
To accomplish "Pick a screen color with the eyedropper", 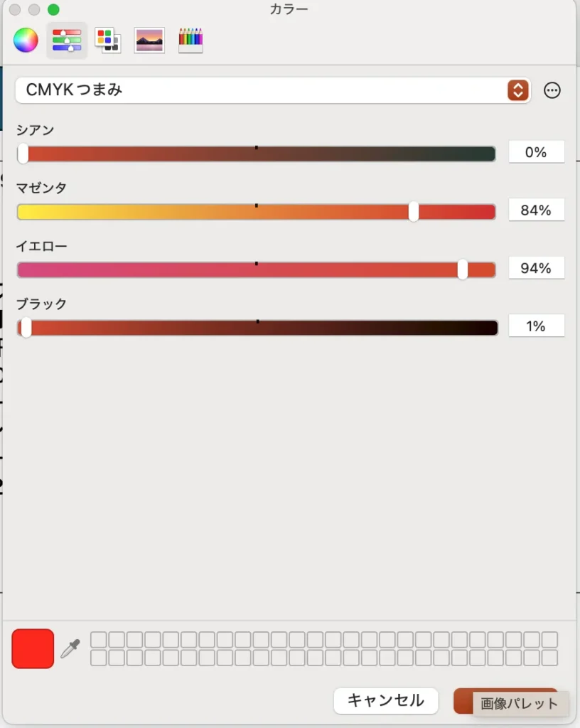I will [70, 648].
